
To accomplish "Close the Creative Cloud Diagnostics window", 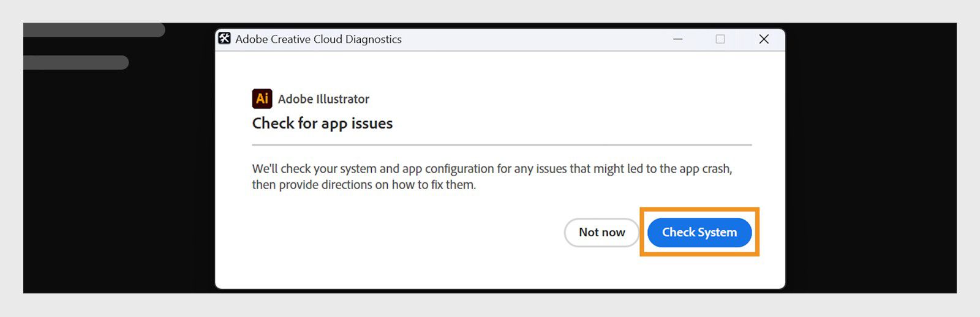I will [763, 39].
